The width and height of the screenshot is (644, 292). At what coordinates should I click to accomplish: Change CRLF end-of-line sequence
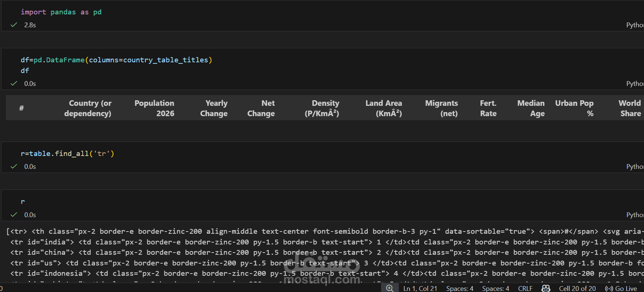tap(525, 288)
